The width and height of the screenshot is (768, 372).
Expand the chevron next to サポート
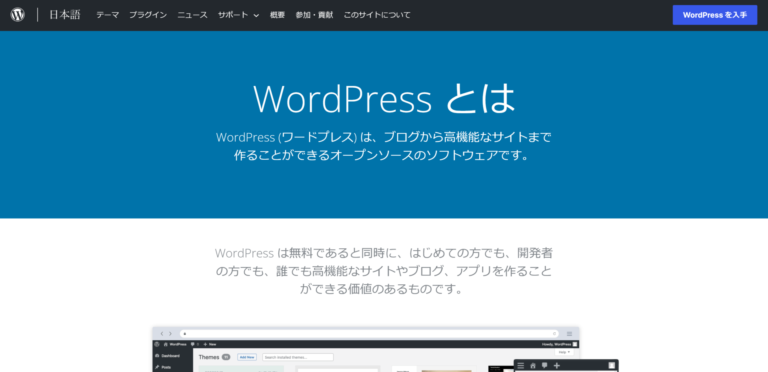[x=256, y=16]
